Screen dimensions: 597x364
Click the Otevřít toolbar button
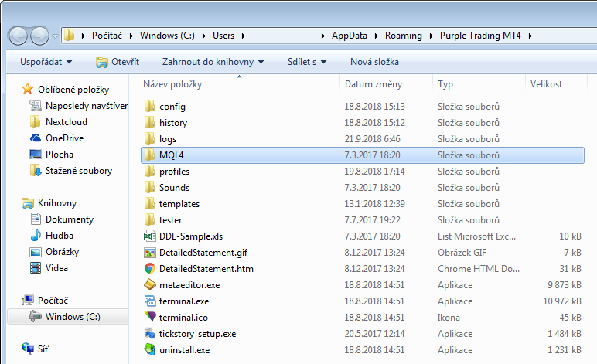pyautogui.click(x=118, y=62)
